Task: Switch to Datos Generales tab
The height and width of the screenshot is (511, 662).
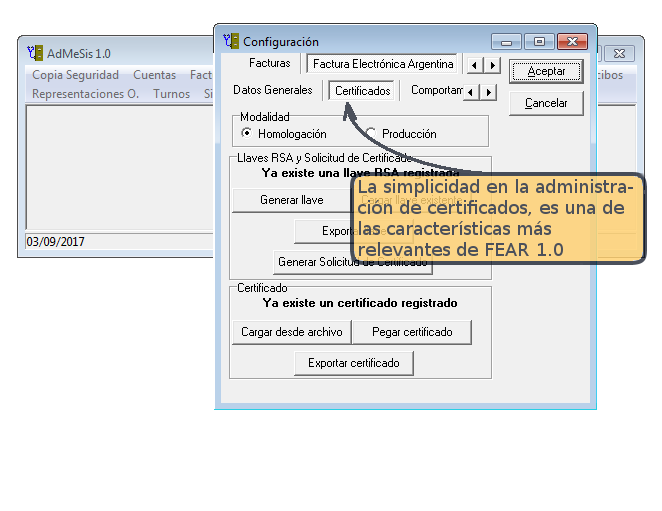Action: pyautogui.click(x=273, y=90)
